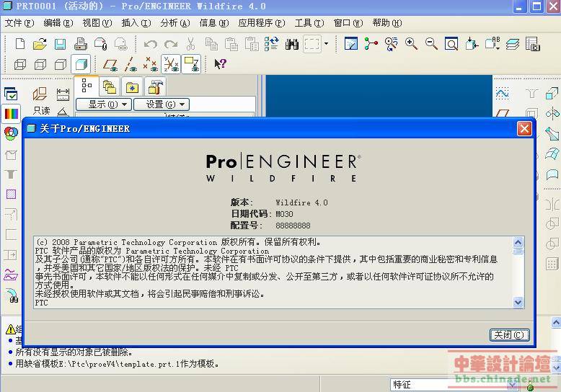Click the Copy icon
This screenshot has width=561, height=392.
pyautogui.click(x=211, y=44)
